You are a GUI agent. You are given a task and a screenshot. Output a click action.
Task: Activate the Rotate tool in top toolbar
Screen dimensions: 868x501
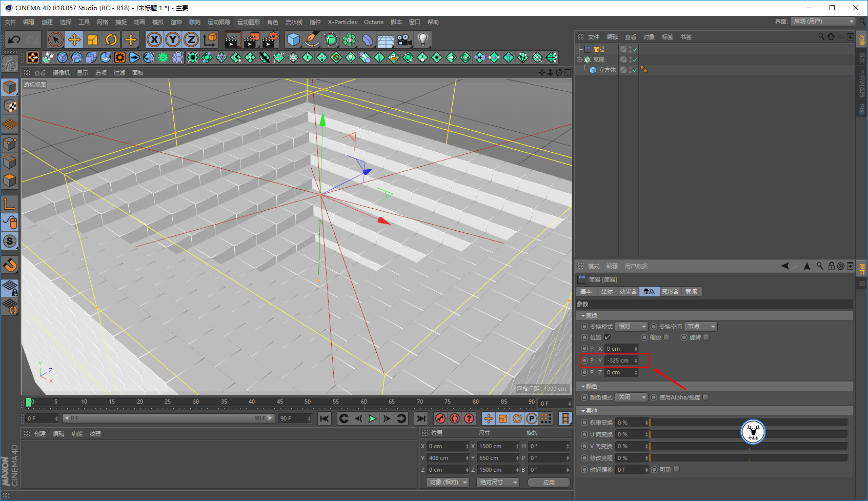(x=111, y=39)
